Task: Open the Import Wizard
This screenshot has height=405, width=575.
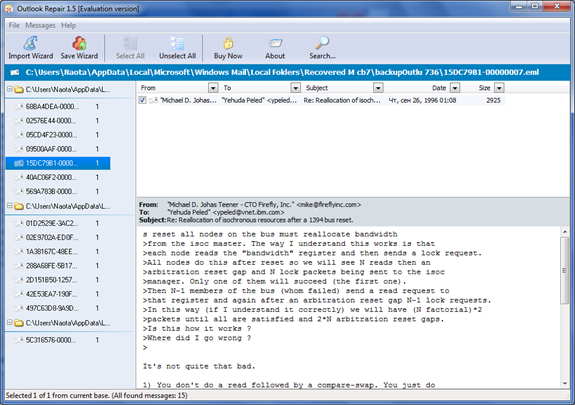Action: [30, 48]
